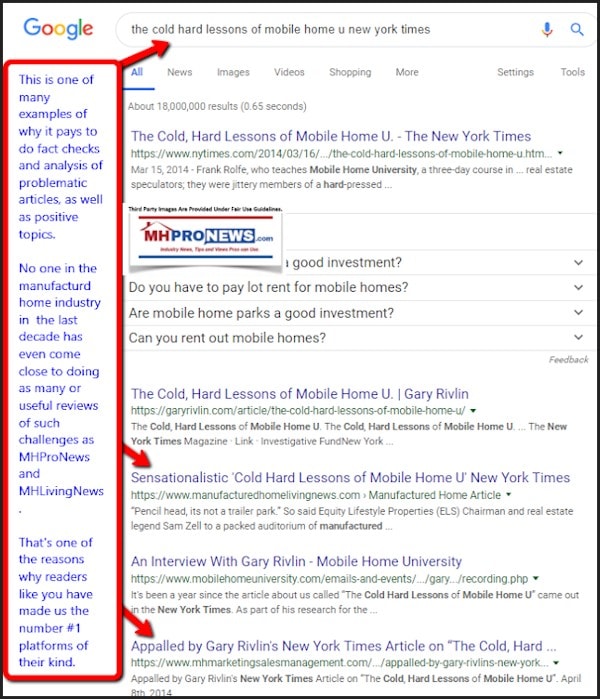This screenshot has width=600, height=699.
Task: Click the nytimes.com green URL text
Action: (341, 153)
